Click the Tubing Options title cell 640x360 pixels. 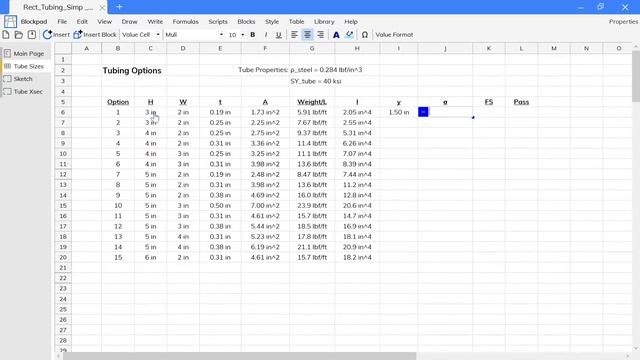pos(132,71)
